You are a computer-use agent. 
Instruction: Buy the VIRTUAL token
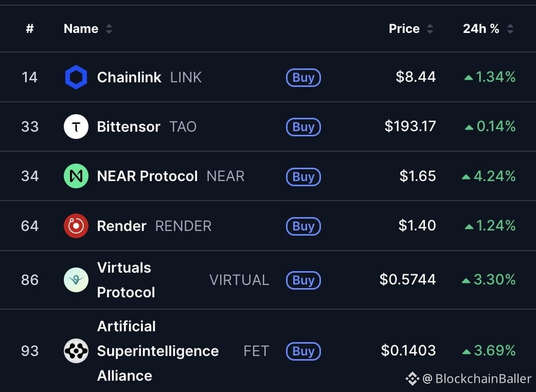click(x=303, y=280)
